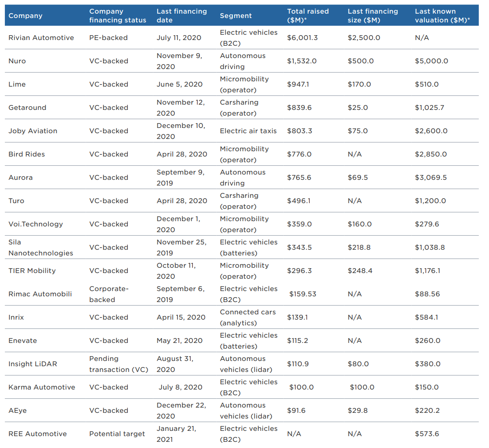
Task: Click the "$496.1" total raised cell
Action: click(x=299, y=200)
